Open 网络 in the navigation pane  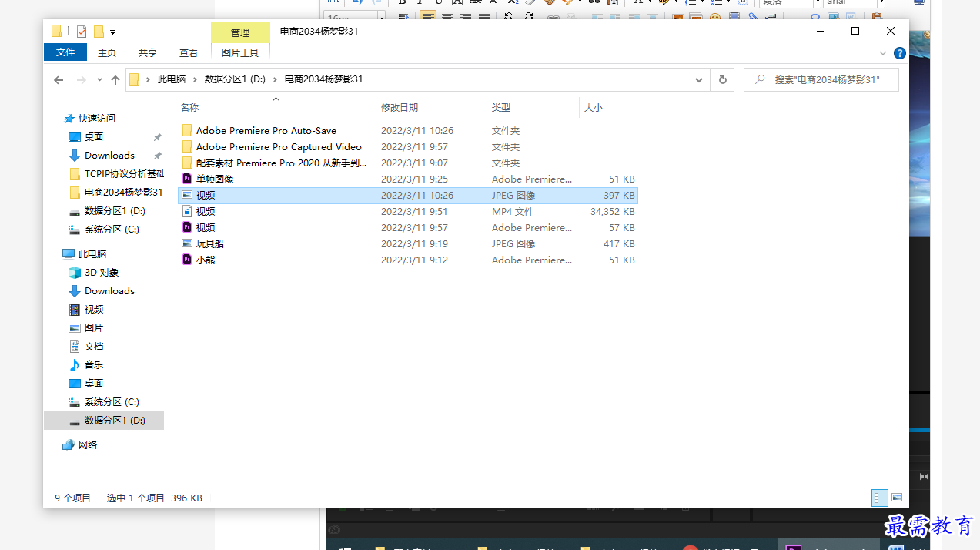(x=88, y=445)
